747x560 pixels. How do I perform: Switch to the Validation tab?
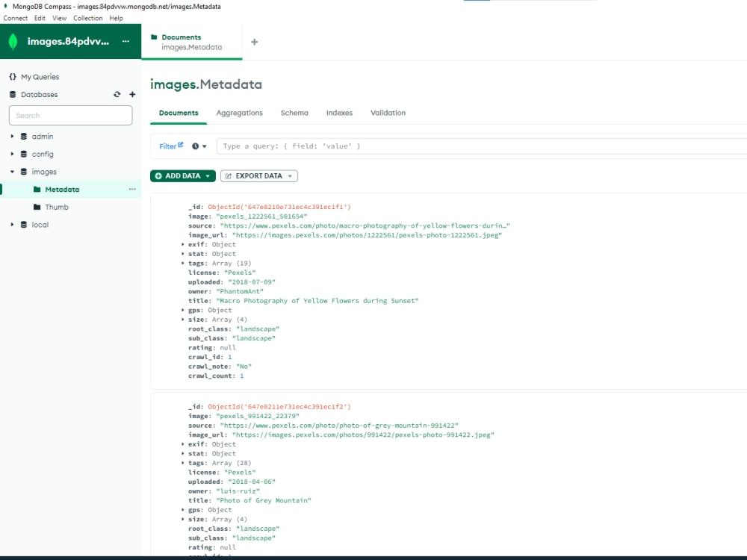pyautogui.click(x=388, y=113)
